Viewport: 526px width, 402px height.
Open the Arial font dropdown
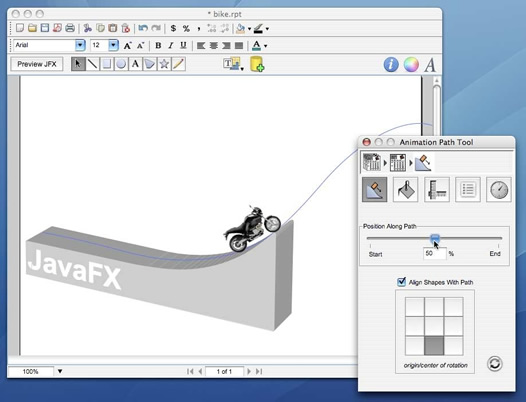click(x=80, y=45)
